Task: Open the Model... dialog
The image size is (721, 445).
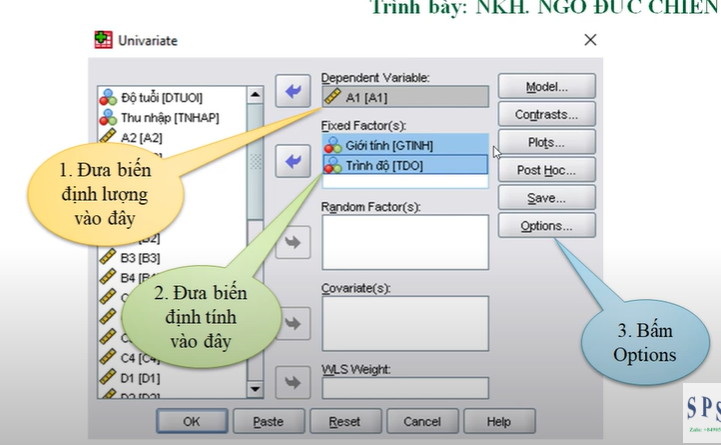Action: point(546,87)
